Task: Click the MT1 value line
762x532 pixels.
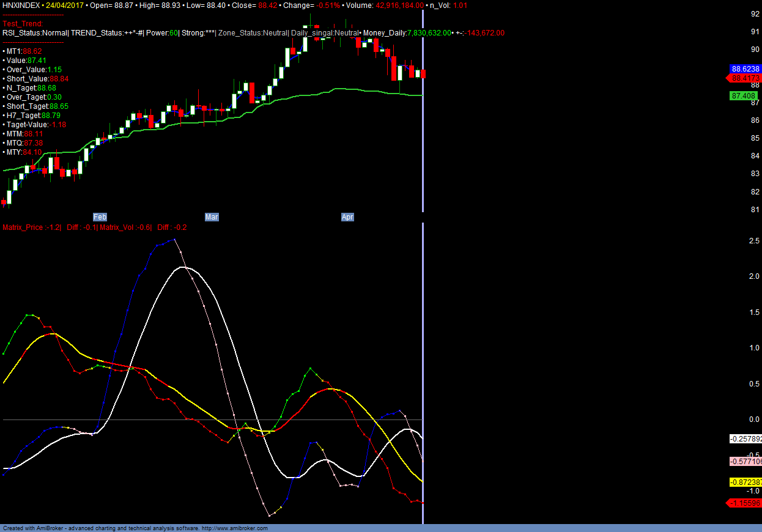Action: (24, 51)
